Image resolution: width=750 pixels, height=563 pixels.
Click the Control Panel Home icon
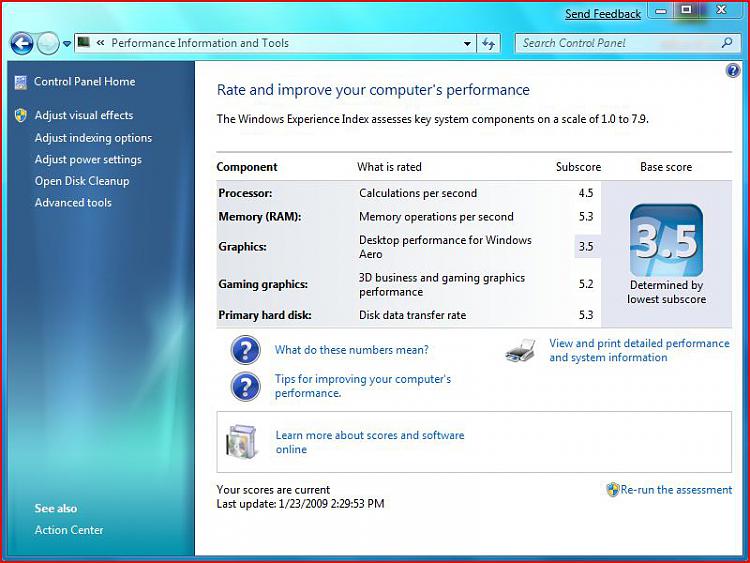(x=21, y=82)
